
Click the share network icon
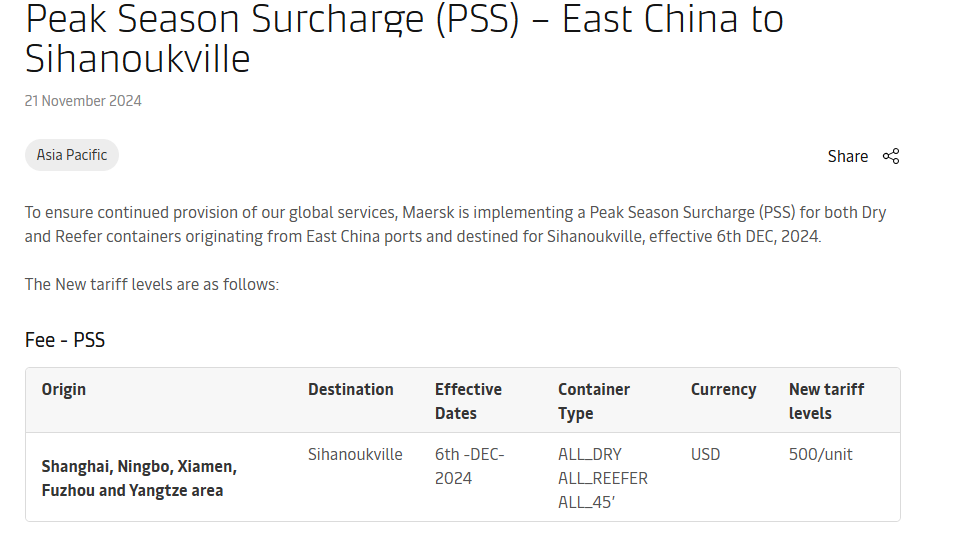[x=891, y=156]
